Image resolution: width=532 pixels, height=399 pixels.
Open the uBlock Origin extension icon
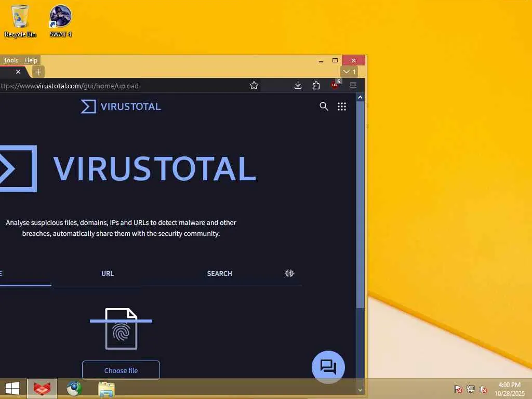(x=335, y=85)
